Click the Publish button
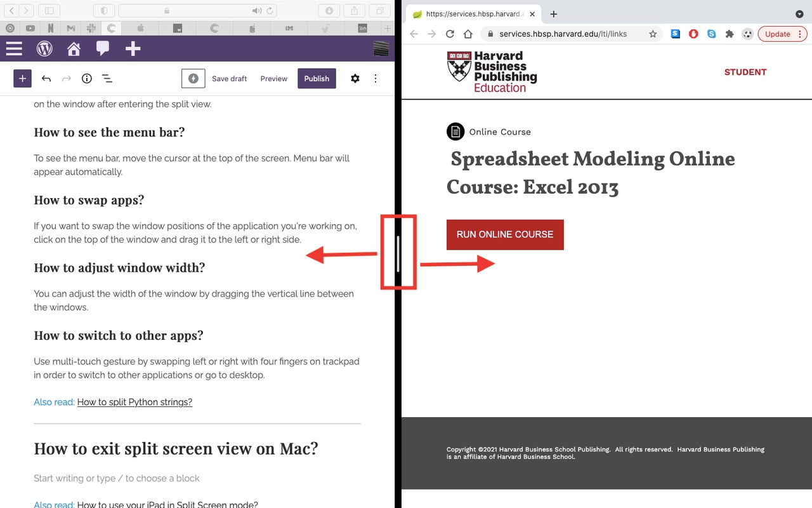This screenshot has width=812, height=508. [x=317, y=78]
